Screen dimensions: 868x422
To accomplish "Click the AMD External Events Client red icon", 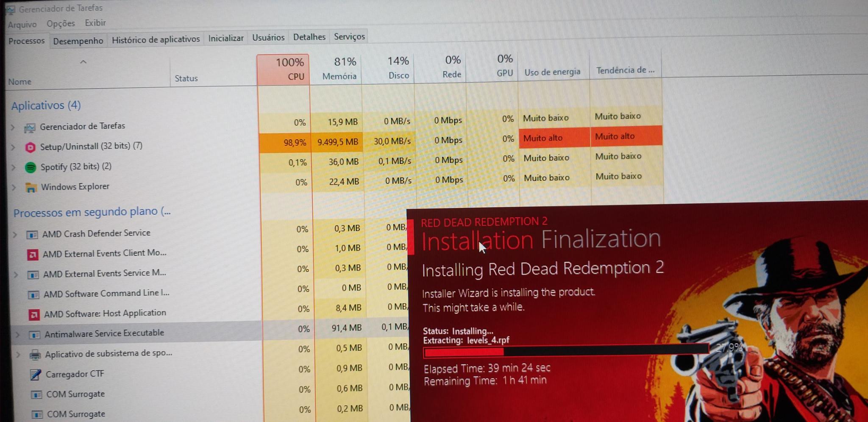I will 33,255.
